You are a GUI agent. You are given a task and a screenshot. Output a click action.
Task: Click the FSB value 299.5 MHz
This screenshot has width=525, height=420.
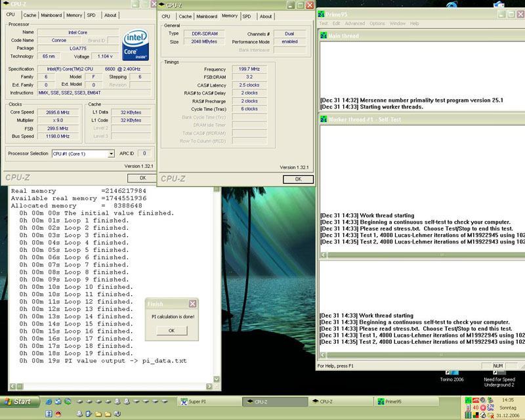click(x=58, y=128)
